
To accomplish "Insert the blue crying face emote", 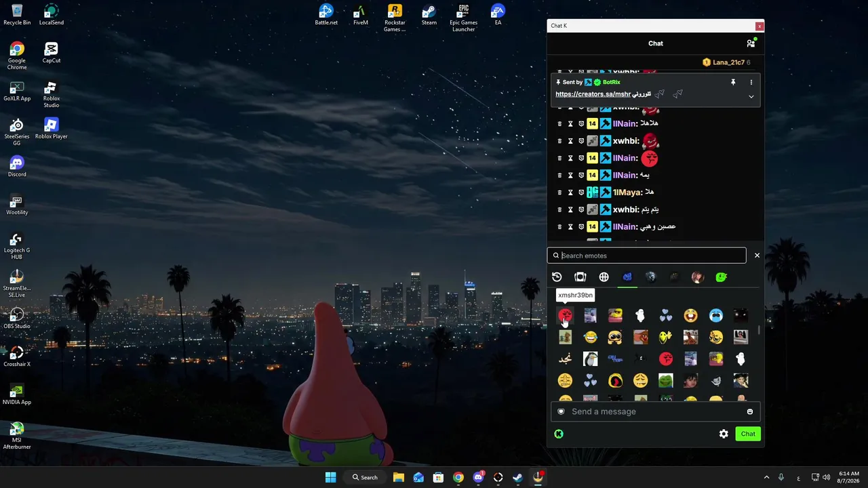I will point(715,316).
